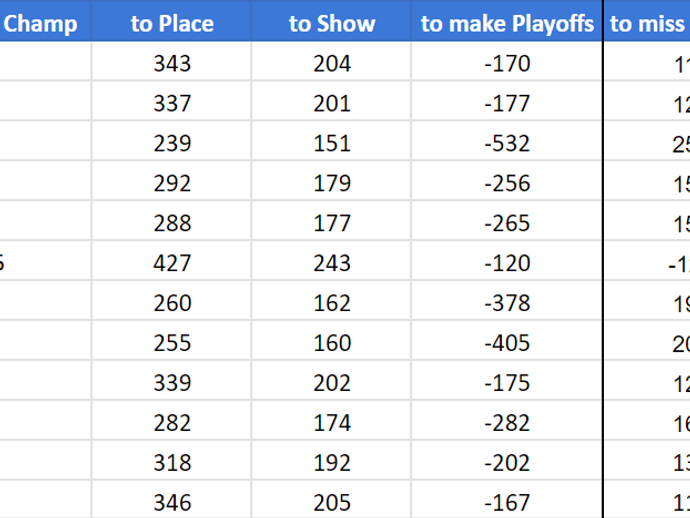Viewport: 690px width, 518px height.
Task: Click the cell with value 239
Action: tap(172, 143)
